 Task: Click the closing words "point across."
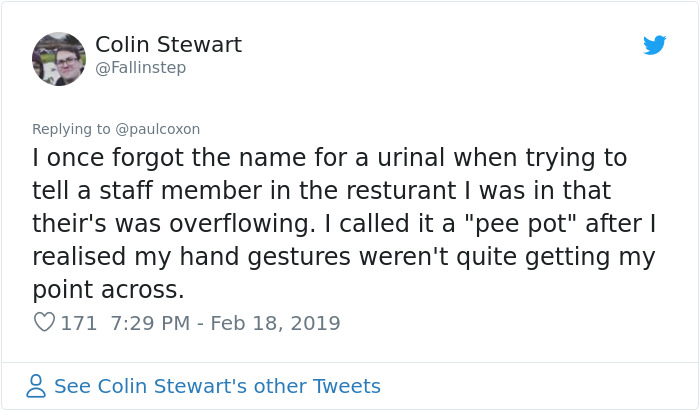pos(109,290)
